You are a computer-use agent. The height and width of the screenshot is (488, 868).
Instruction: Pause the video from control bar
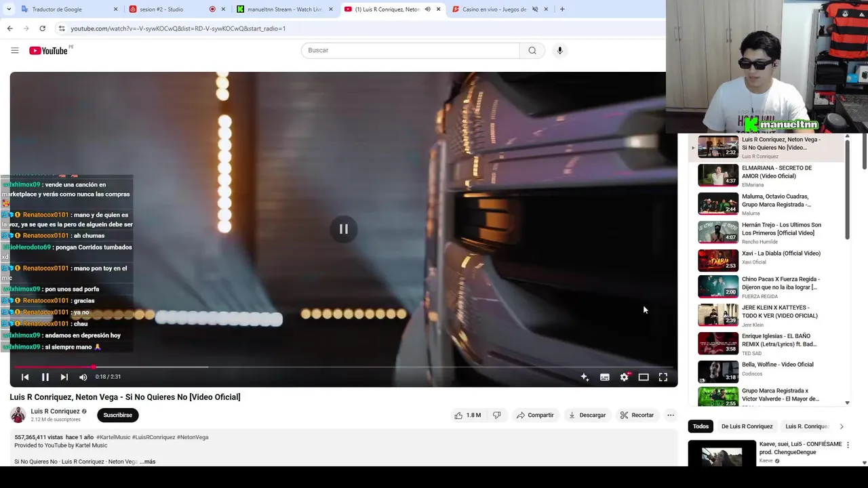coord(45,377)
